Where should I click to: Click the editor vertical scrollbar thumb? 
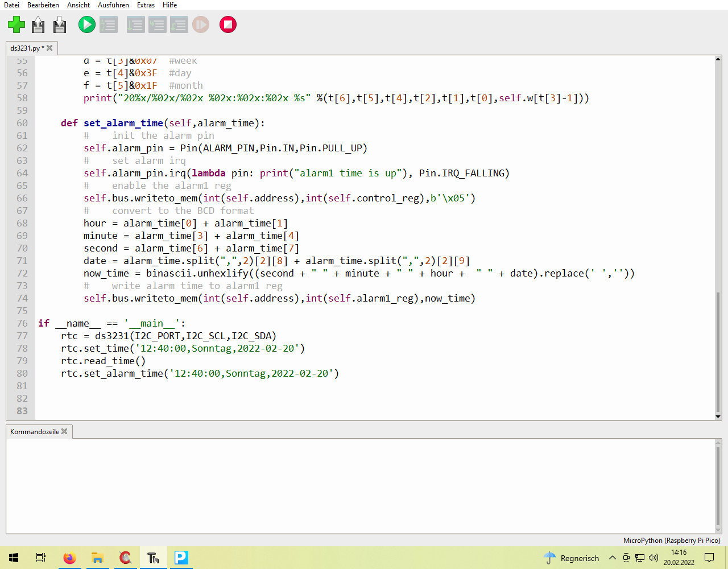coord(718,352)
